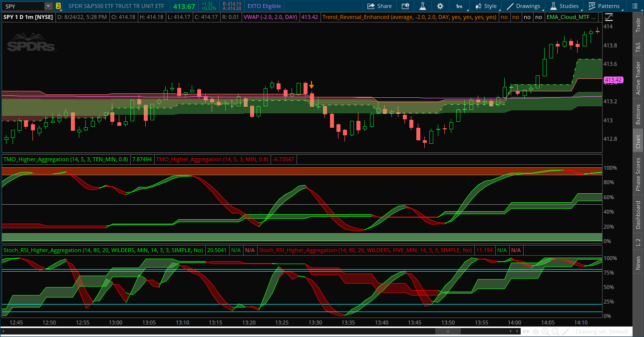Image resolution: width=644 pixels, height=337 pixels.
Task: Click the Share button
Action: coord(379,6)
